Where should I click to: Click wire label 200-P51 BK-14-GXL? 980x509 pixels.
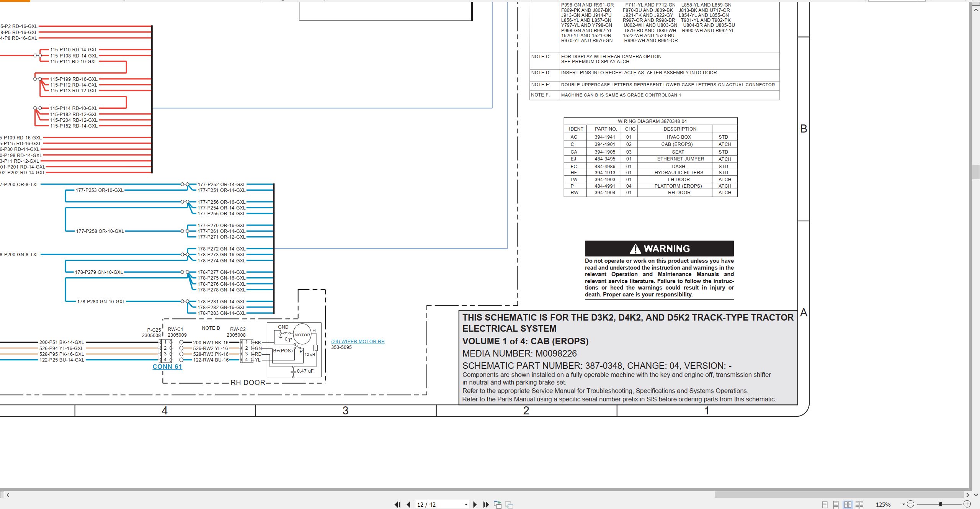click(62, 342)
